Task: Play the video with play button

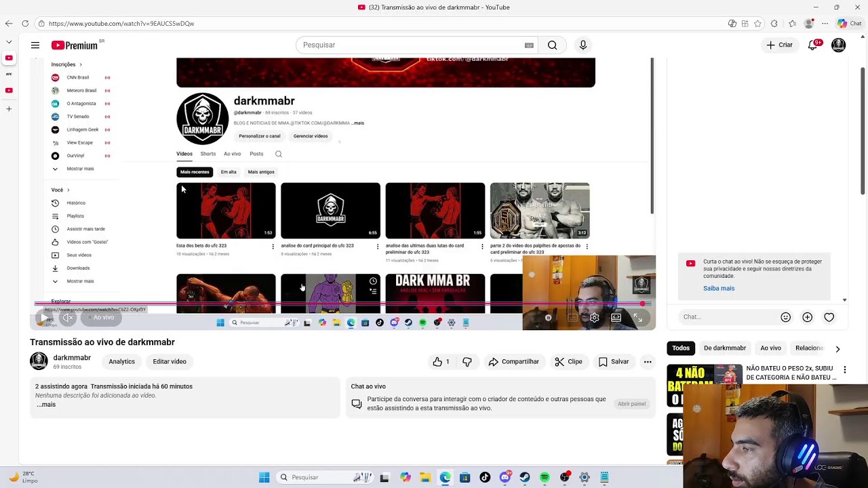Action: (44, 317)
